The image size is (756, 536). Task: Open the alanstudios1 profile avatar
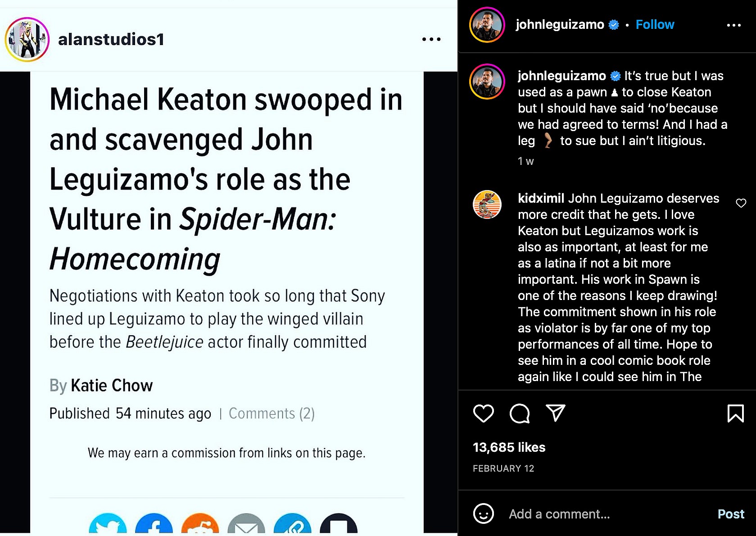pos(27,40)
